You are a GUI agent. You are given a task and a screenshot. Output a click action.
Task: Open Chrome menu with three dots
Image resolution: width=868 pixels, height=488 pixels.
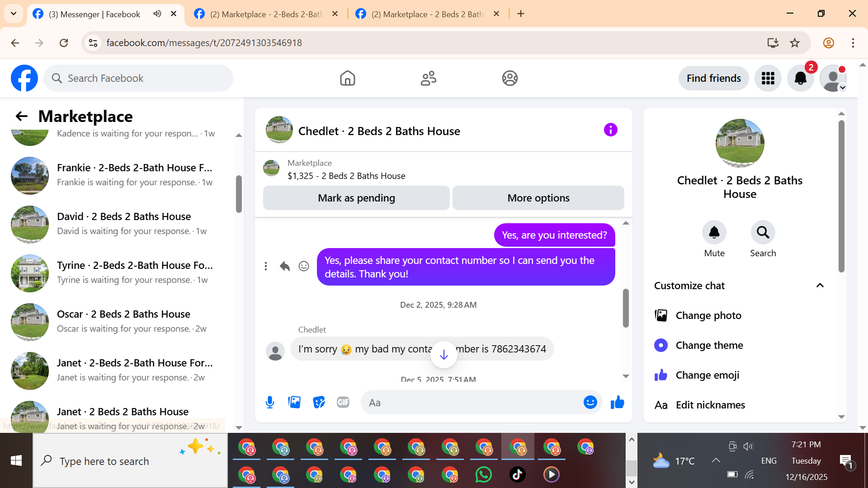click(x=853, y=43)
